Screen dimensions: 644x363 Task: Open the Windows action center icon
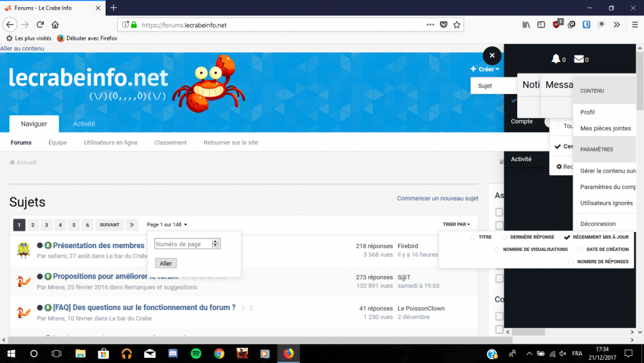click(x=629, y=353)
